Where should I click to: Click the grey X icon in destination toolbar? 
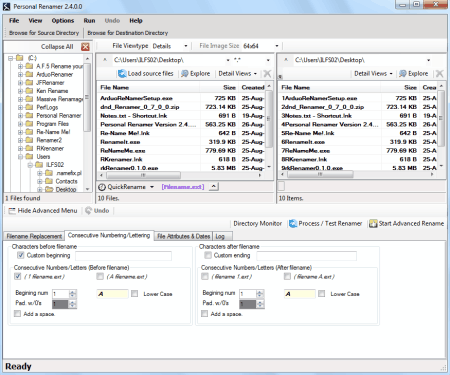440,73
